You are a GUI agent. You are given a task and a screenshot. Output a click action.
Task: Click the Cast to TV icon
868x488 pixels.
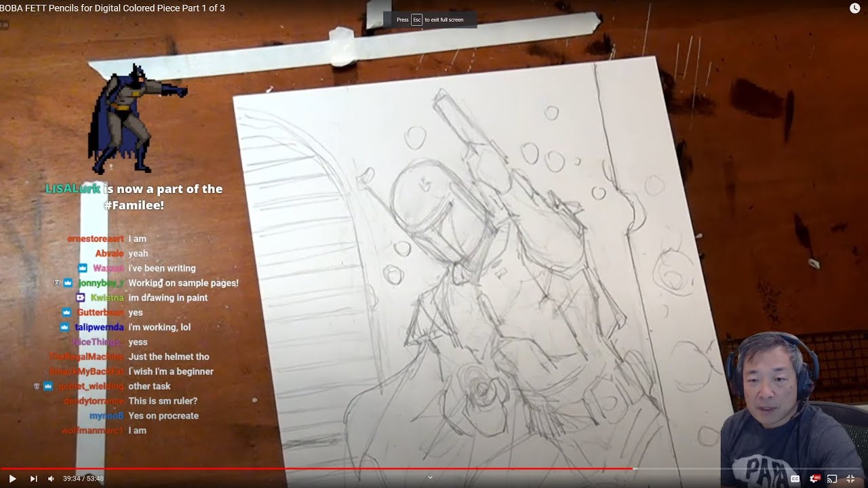click(832, 479)
